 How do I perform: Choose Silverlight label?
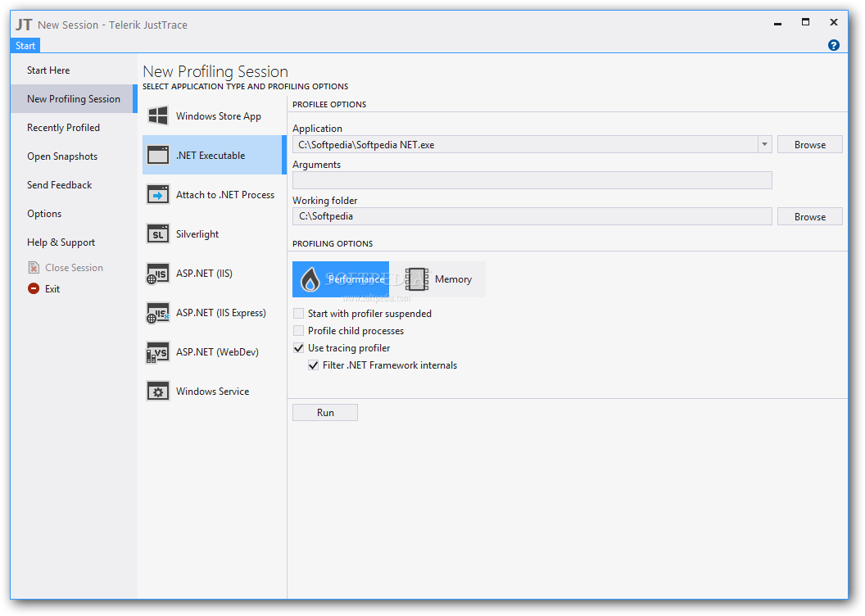click(197, 233)
